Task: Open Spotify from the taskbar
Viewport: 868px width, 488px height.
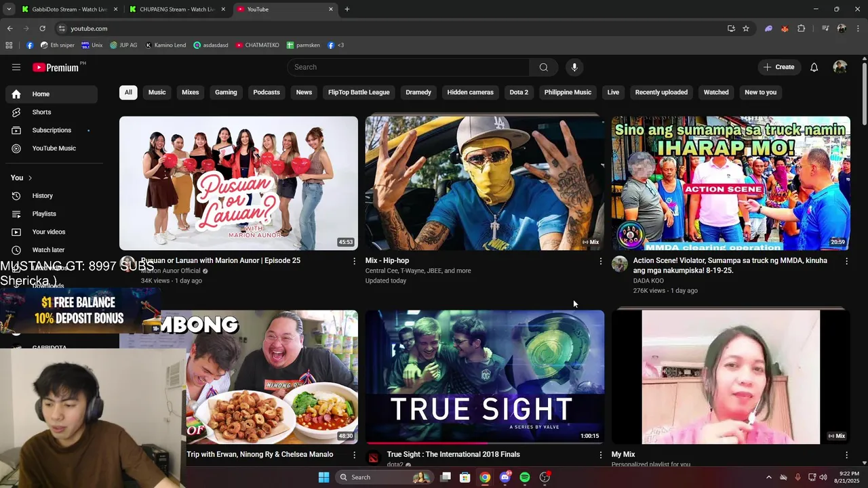Action: point(525,477)
